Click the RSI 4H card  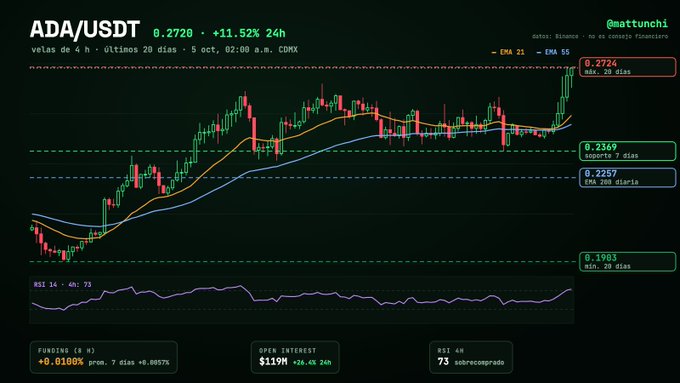pyautogui.click(x=471, y=357)
